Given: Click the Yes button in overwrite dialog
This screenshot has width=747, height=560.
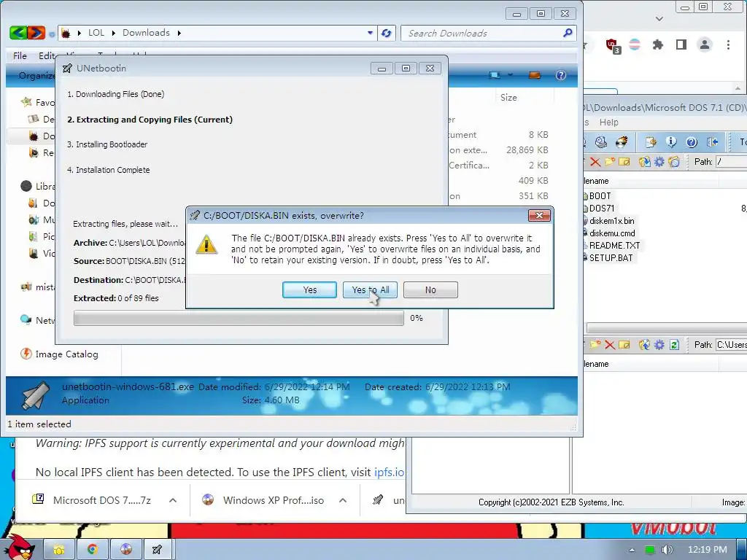Looking at the screenshot, I should tap(309, 290).
